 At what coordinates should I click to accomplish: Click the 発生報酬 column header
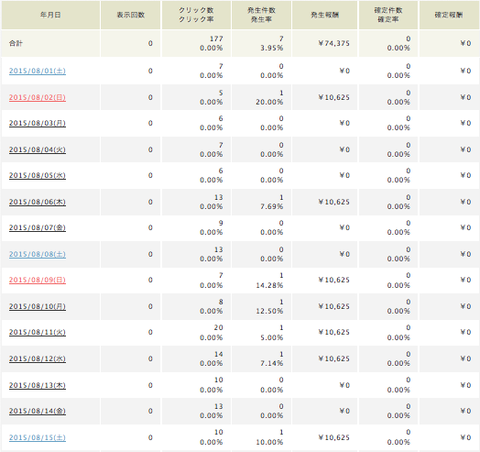[325, 15]
